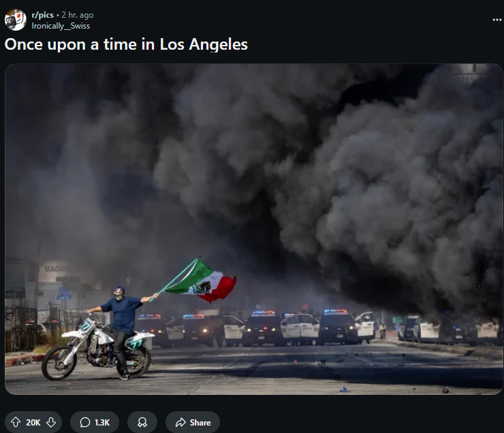Open the three-dot post options menu

497,20
